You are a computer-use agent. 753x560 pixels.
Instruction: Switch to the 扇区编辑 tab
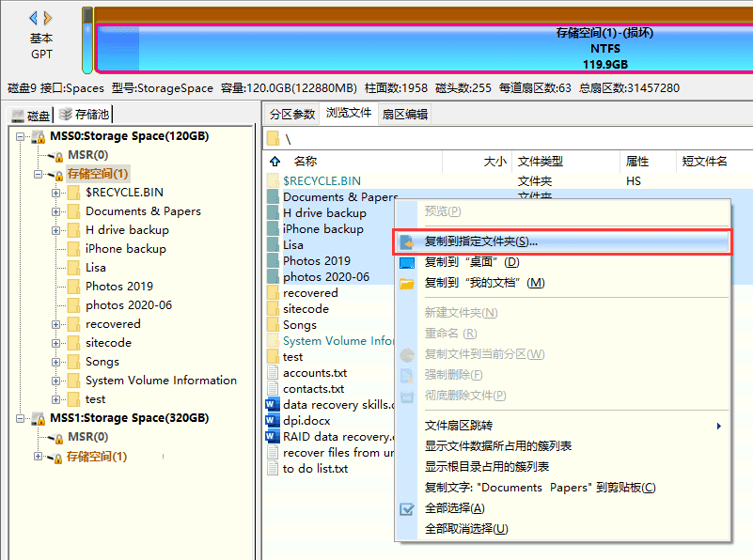pos(405,115)
